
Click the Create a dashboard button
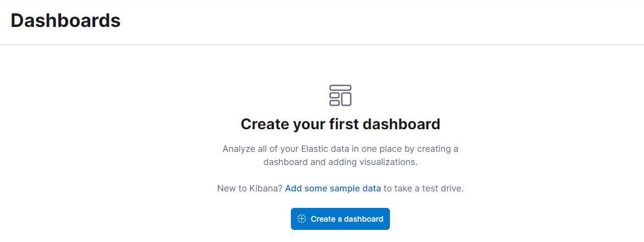pos(340,219)
